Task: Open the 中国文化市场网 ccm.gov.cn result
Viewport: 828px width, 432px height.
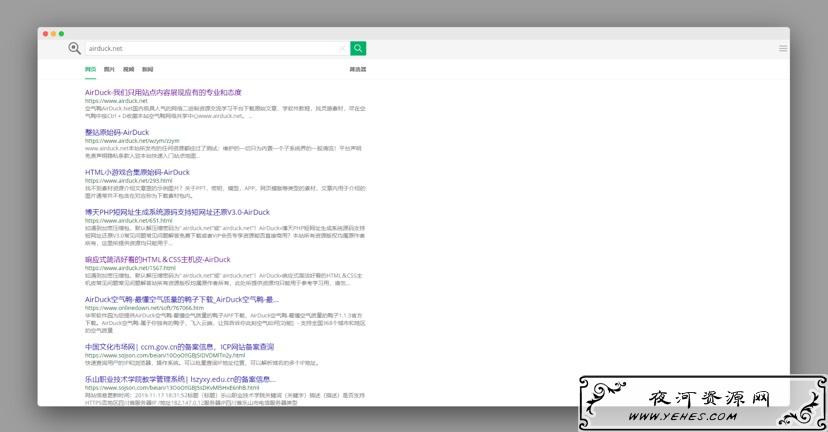Action: pyautogui.click(x=180, y=347)
